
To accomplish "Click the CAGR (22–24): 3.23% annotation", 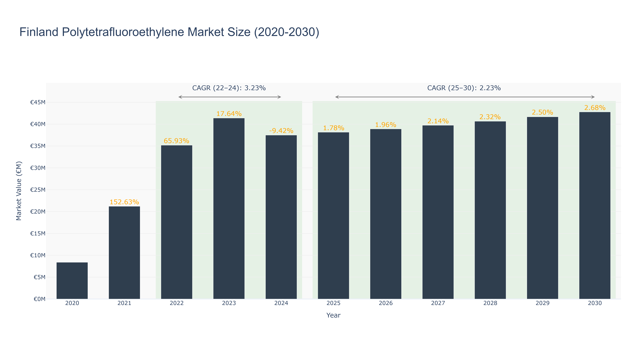I will coord(229,88).
